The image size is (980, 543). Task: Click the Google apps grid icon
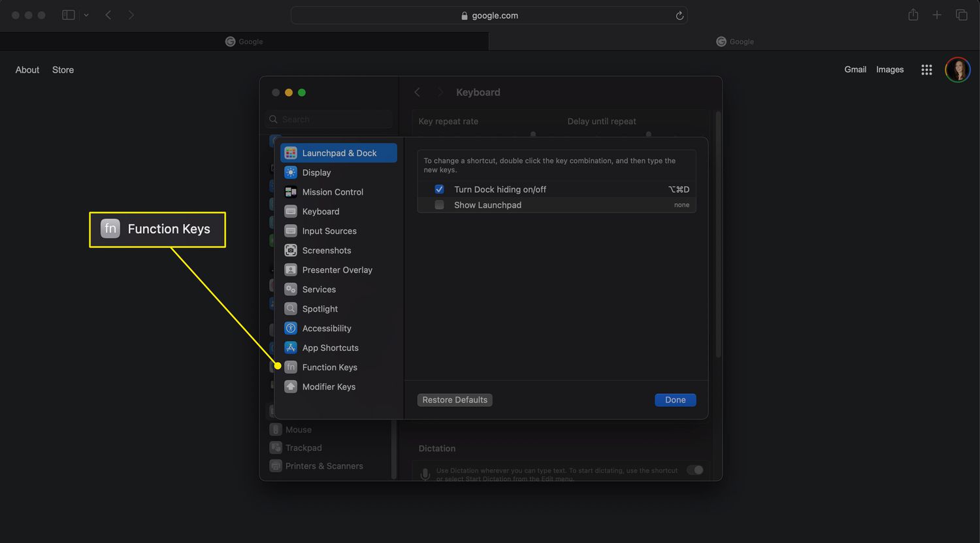tap(926, 70)
